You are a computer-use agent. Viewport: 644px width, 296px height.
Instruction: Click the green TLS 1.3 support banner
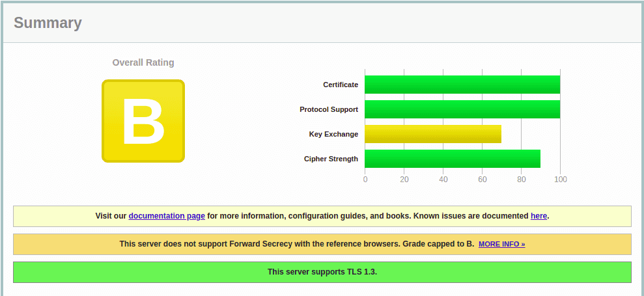322,272
